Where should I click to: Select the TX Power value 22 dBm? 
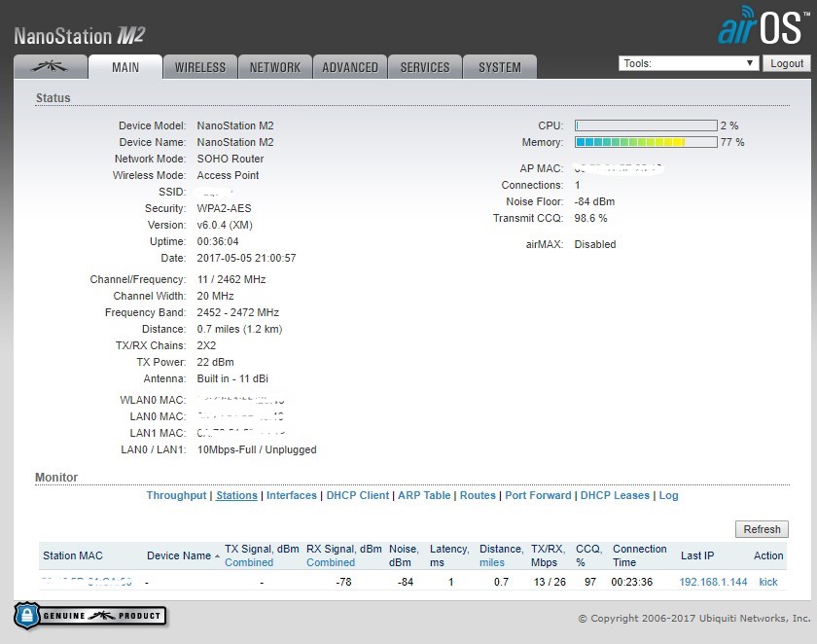(x=215, y=362)
